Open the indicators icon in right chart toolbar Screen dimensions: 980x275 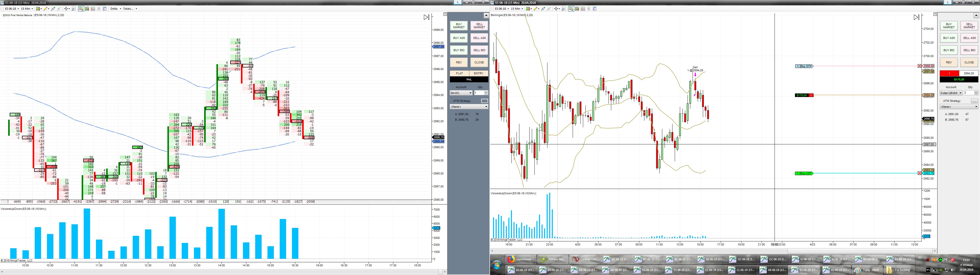(x=583, y=9)
